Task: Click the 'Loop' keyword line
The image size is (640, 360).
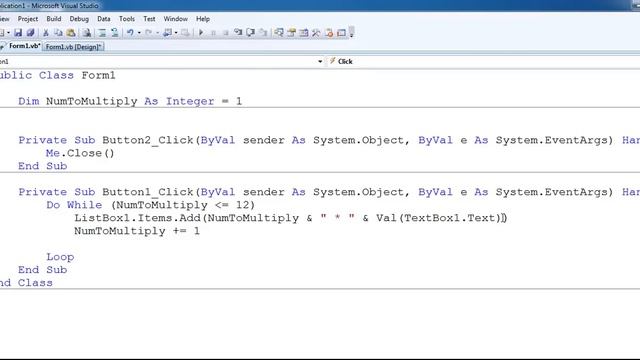Action: click(x=60, y=257)
